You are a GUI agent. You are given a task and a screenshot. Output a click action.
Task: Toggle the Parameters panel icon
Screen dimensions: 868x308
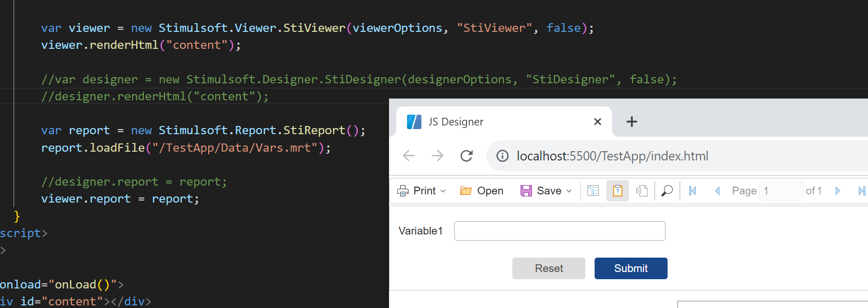(x=618, y=191)
